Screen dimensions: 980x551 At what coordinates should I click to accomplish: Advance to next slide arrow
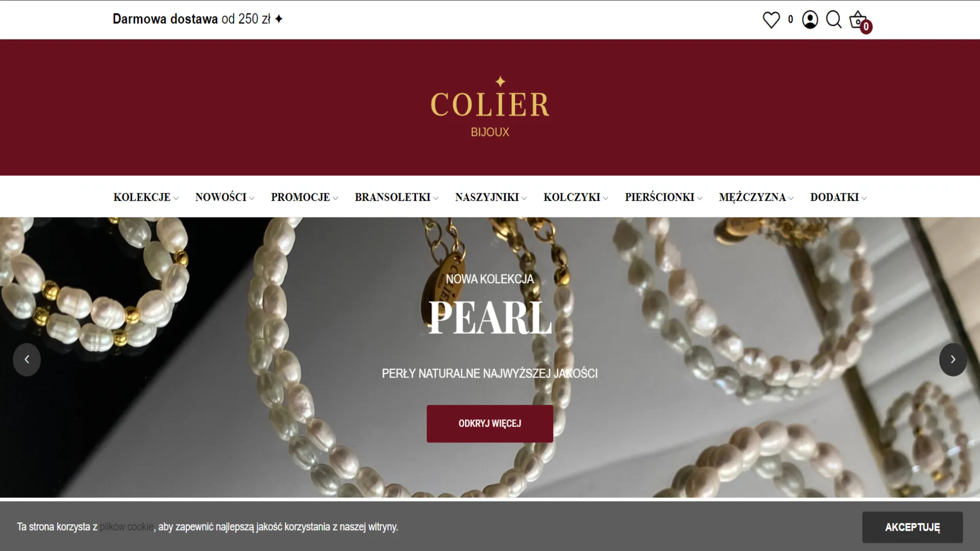(x=953, y=360)
